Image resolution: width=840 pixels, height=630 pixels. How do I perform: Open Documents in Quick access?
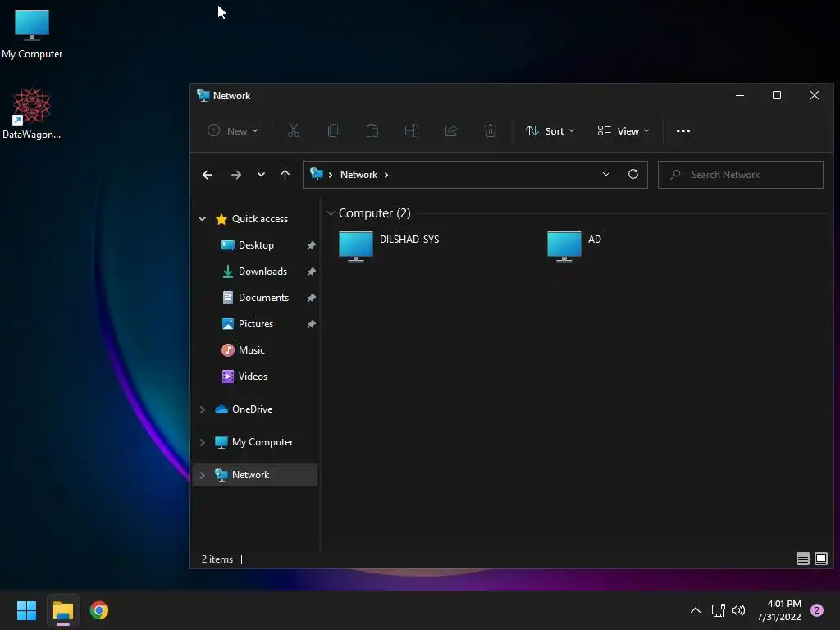click(x=263, y=298)
